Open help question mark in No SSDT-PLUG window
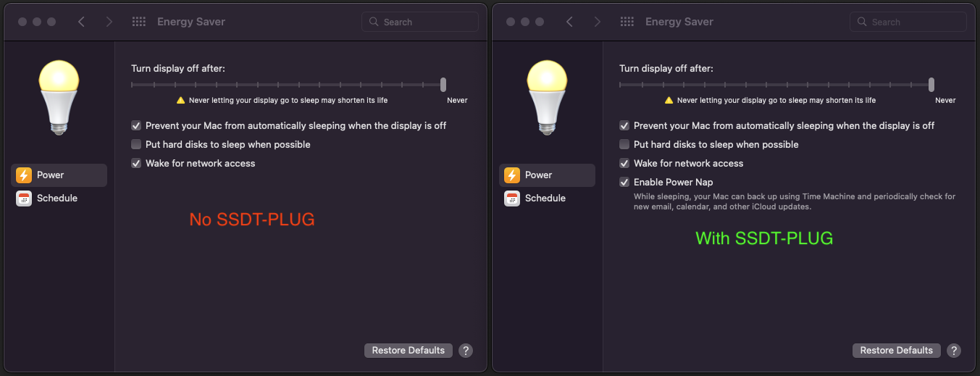Screen dimensions: 980x376 466,351
